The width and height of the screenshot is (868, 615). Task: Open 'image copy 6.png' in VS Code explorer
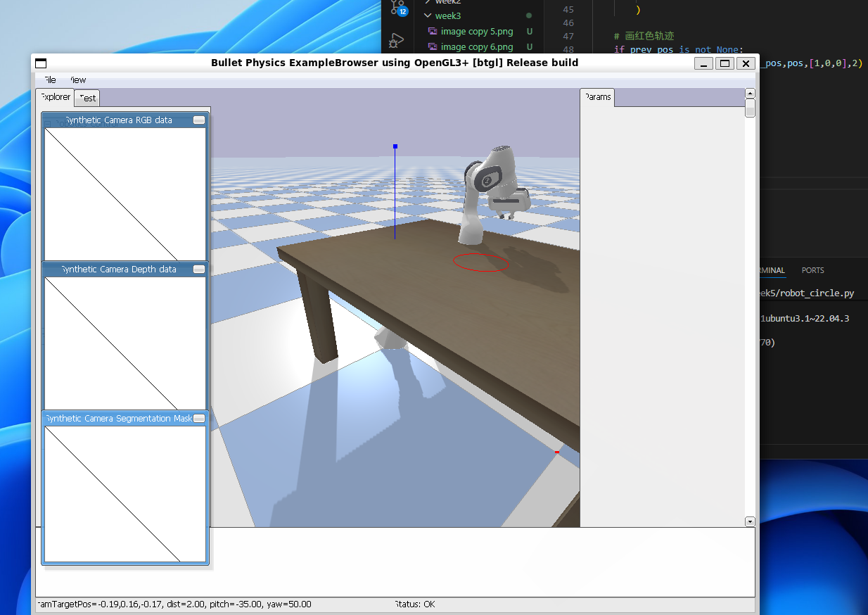[x=477, y=47]
